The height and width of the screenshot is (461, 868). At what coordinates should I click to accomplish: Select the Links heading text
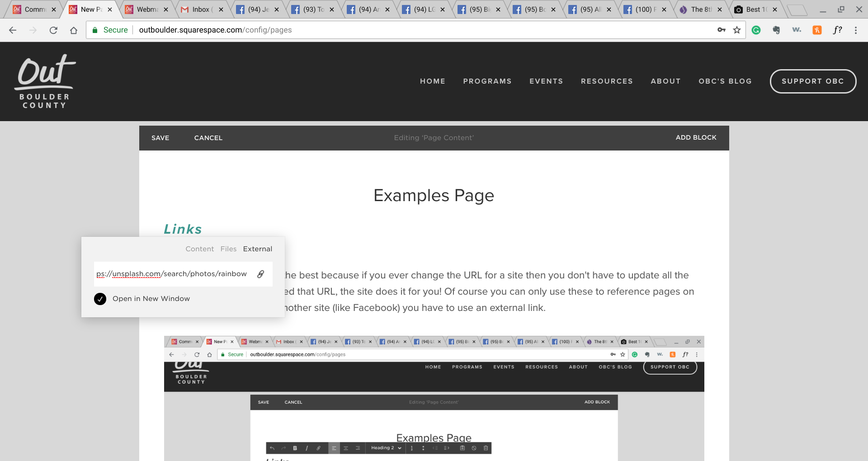(x=183, y=229)
